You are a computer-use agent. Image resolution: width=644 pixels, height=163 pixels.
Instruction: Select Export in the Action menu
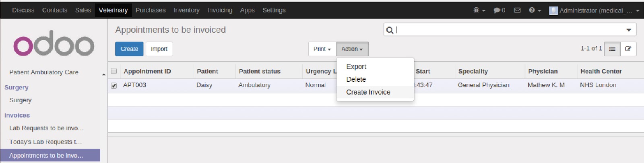[x=356, y=66]
